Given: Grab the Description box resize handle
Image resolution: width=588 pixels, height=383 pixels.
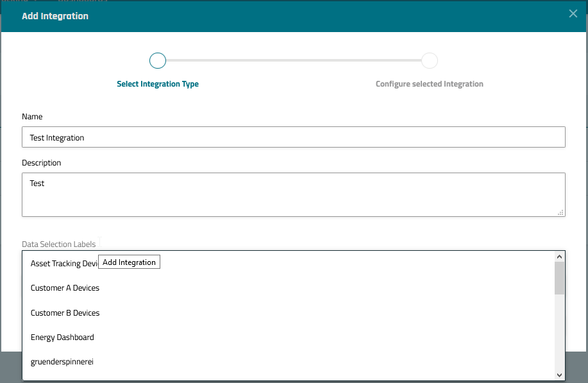Looking at the screenshot, I should pos(561,212).
